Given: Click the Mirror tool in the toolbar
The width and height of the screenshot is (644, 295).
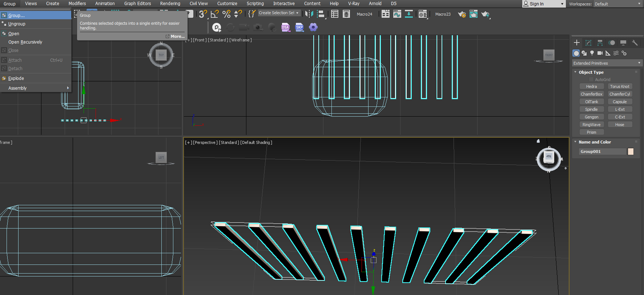Looking at the screenshot, I should 309,14.
